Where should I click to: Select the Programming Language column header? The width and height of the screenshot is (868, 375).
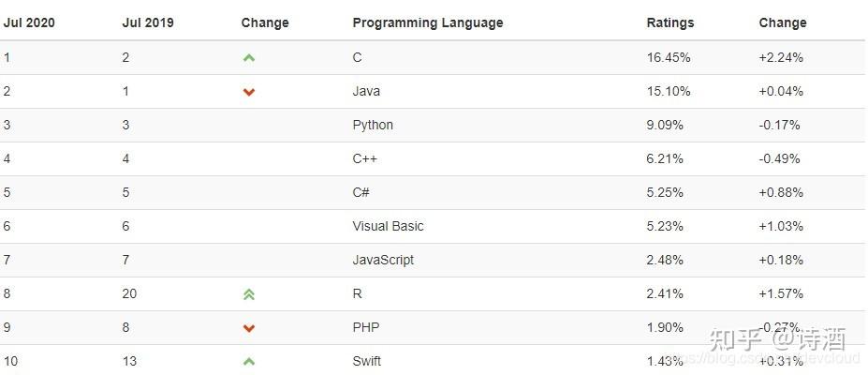tap(427, 22)
